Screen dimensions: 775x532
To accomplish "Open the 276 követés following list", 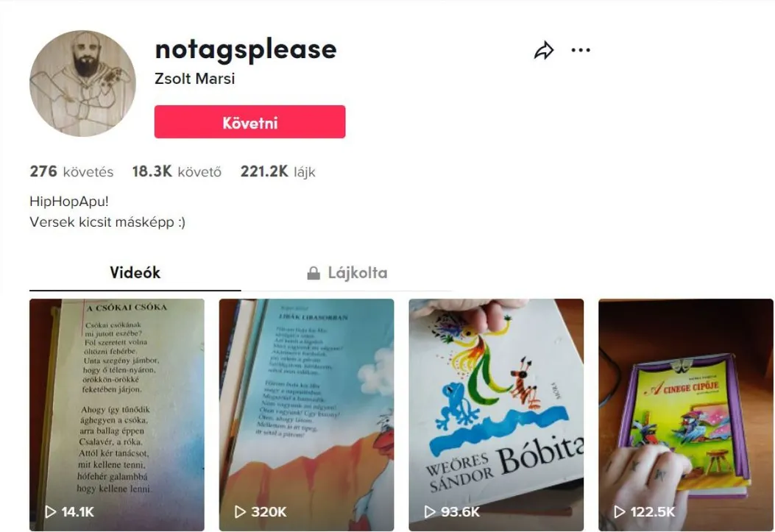I will [71, 171].
